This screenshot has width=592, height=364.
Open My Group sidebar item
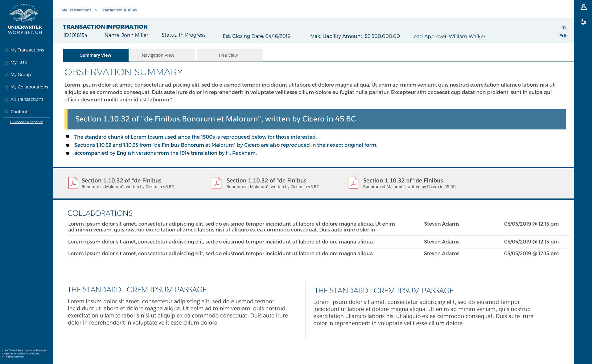tap(21, 75)
